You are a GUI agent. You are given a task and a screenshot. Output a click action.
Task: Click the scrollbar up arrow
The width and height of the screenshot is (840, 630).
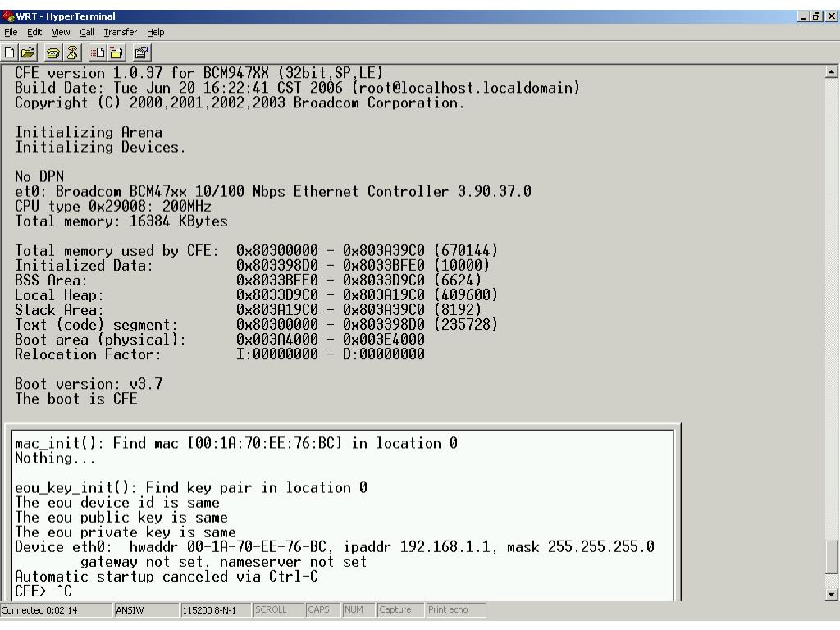tap(832, 71)
